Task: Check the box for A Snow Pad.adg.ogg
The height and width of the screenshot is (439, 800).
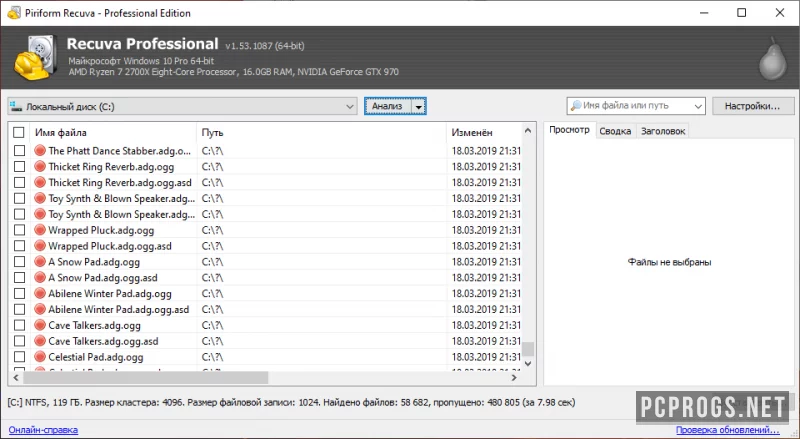Action: pos(19,261)
